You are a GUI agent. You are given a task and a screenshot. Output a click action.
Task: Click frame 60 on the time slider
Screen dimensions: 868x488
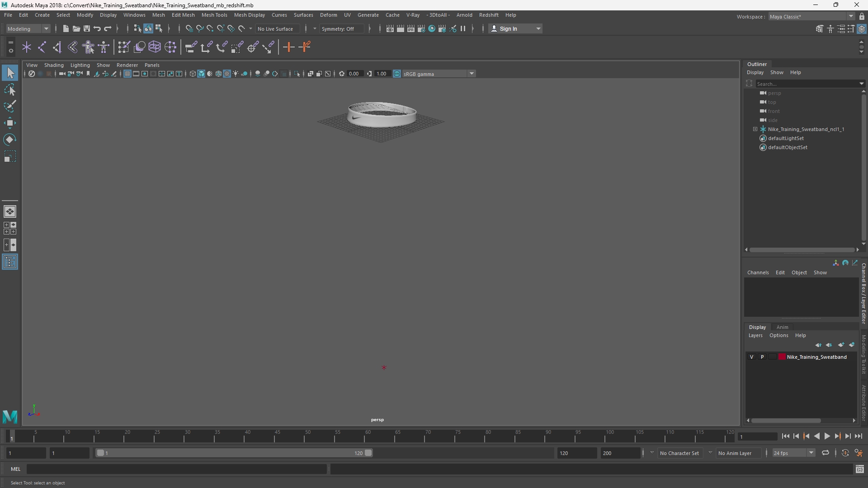coord(368,436)
